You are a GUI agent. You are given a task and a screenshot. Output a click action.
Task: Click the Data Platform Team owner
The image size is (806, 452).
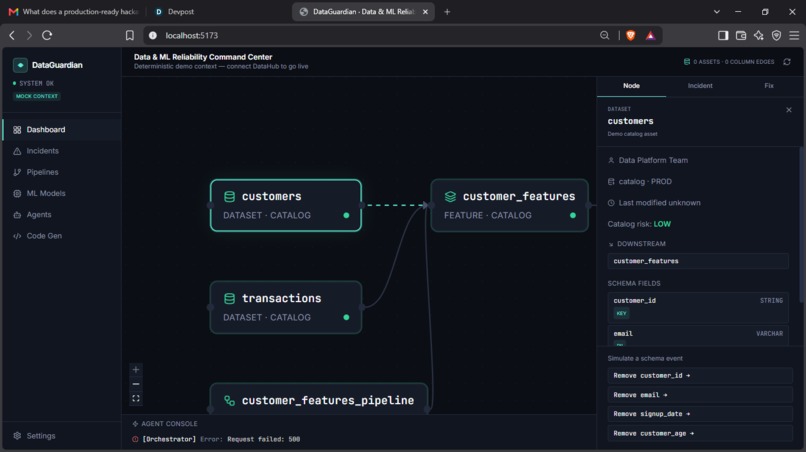click(653, 160)
